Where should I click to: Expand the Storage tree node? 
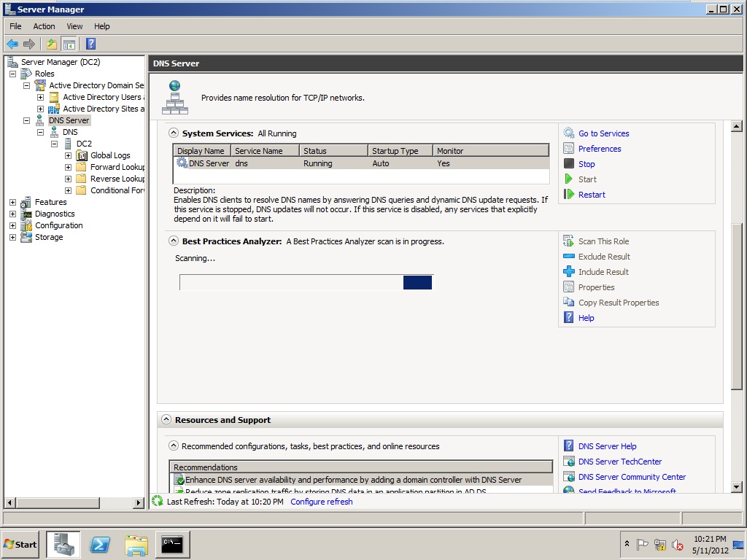13,237
